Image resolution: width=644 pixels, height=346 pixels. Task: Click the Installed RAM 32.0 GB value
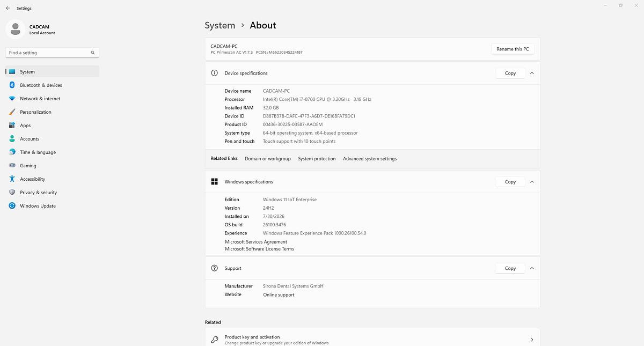click(270, 108)
